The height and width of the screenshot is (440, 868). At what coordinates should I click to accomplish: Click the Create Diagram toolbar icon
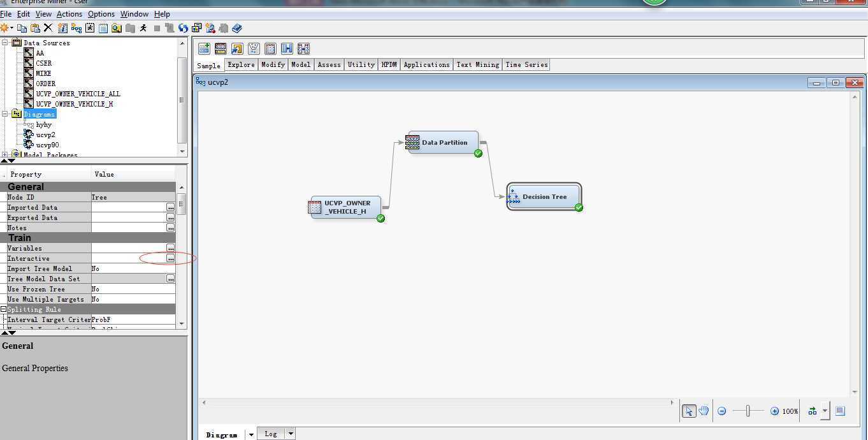coord(76,28)
